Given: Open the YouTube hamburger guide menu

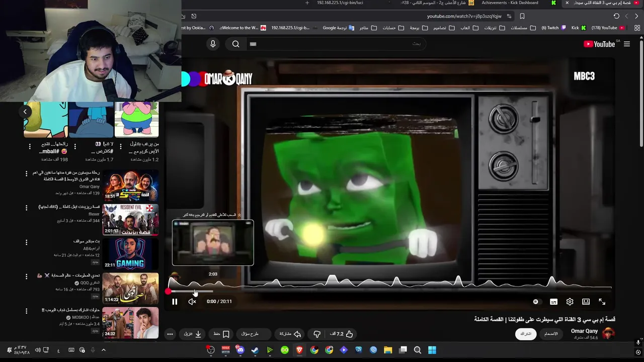Looking at the screenshot, I should click(x=627, y=44).
